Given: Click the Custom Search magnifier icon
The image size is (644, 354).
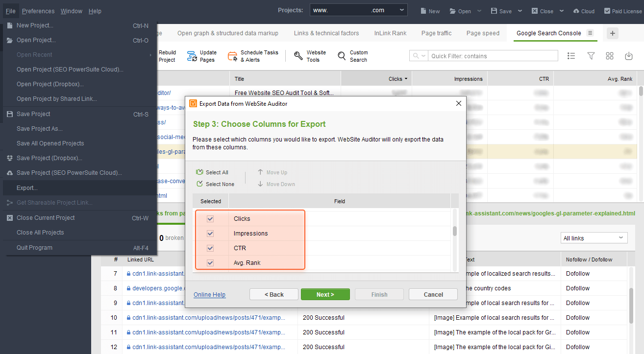Looking at the screenshot, I should 342,56.
